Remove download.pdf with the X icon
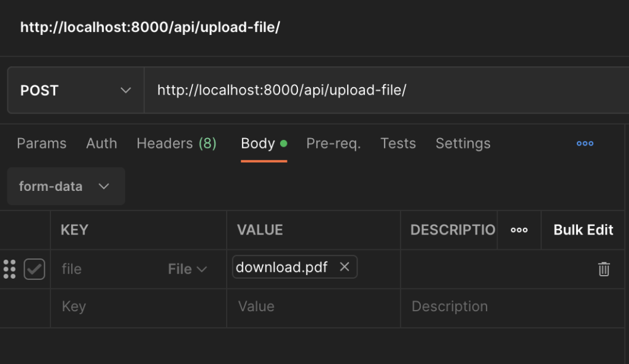This screenshot has width=629, height=364. point(344,266)
